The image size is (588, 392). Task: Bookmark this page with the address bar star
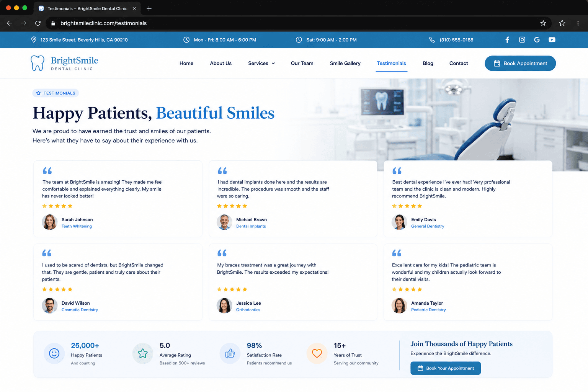543,23
